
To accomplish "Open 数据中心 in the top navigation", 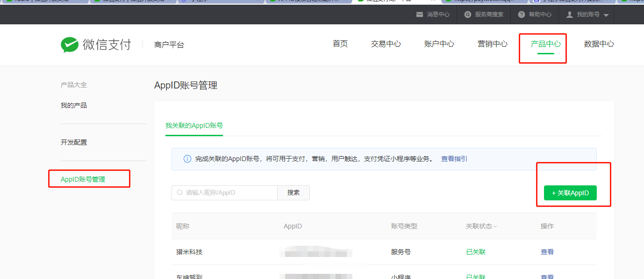I will point(599,44).
